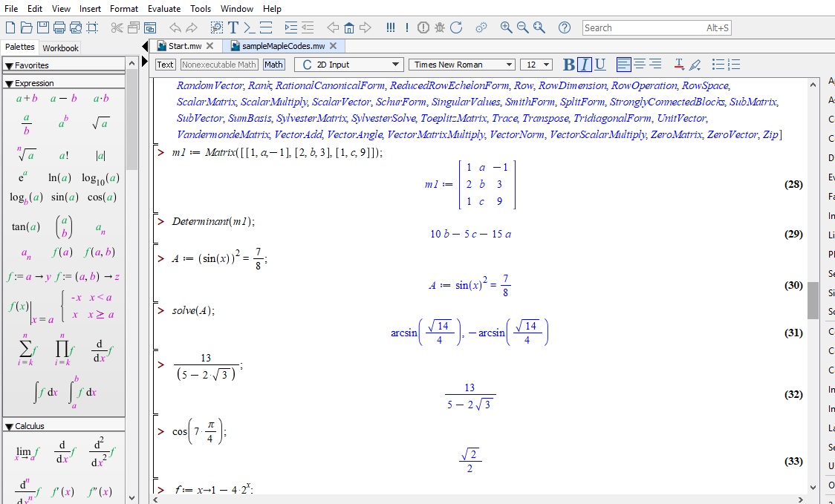
Task: Align text left
Action: coord(623,65)
